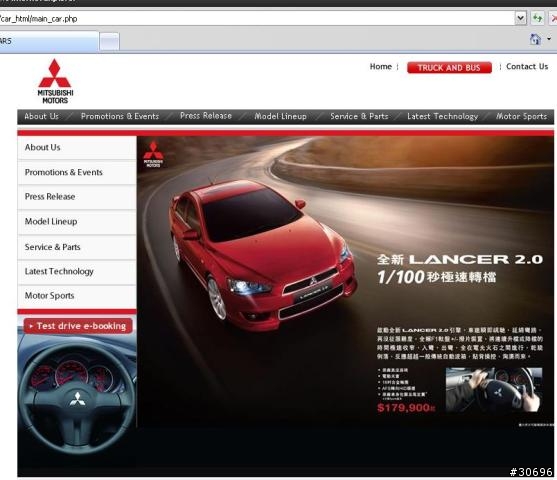Select the current browser tab
The image size is (557, 480).
(49, 41)
